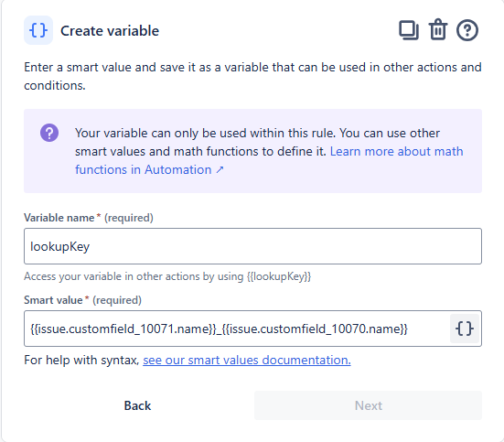Screen dimensions: 504x442
Task: Click the {{lookupKey}} access hint text
Action: coord(167,276)
